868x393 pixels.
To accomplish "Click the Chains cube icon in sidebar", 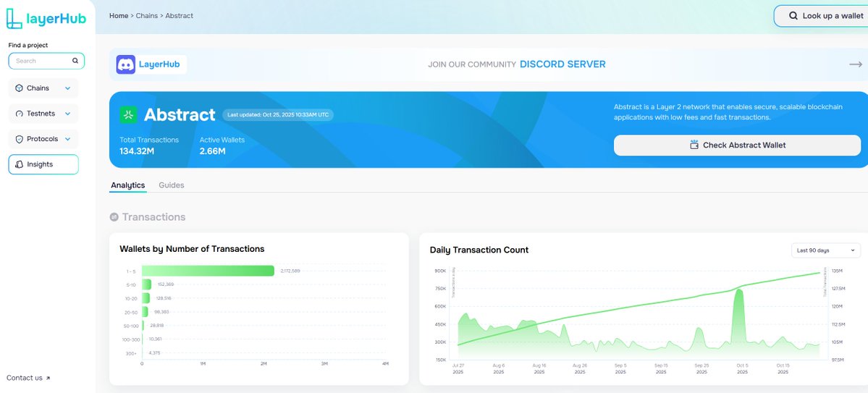I will point(19,88).
